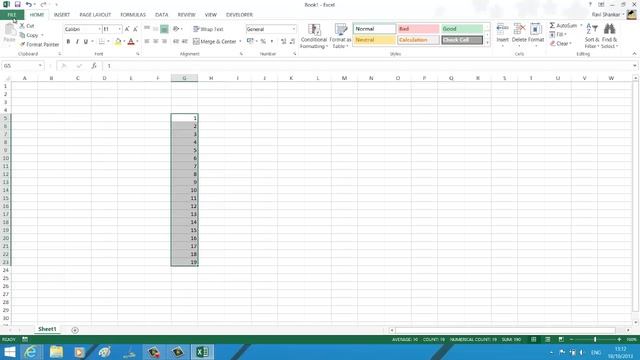
Task: Open the font color dropdown arrow
Action: [x=137, y=41]
